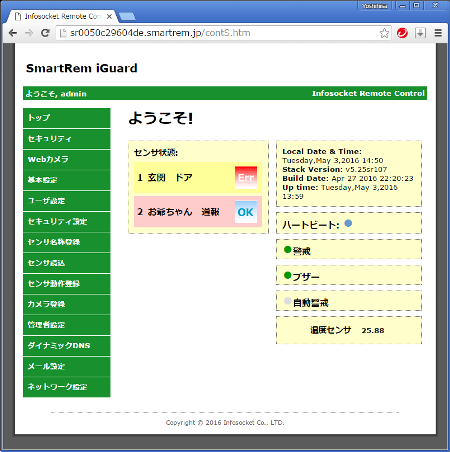Open the Chrome hamburger menu
This screenshot has width=450, height=452.
pos(438,33)
